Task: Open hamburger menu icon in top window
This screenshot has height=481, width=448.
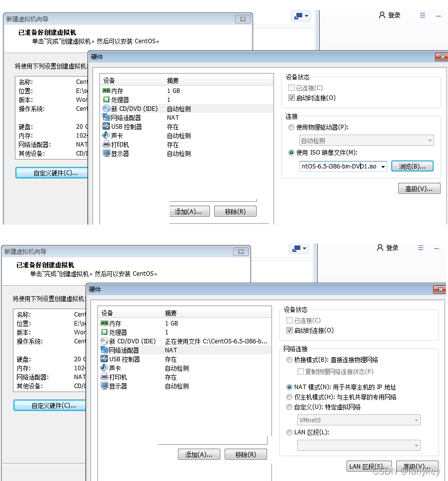Action: pyautogui.click(x=423, y=15)
